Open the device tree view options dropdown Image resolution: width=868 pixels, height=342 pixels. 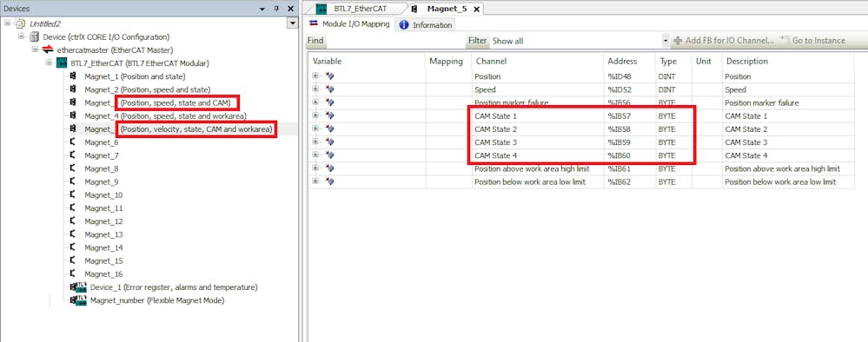coord(292,23)
